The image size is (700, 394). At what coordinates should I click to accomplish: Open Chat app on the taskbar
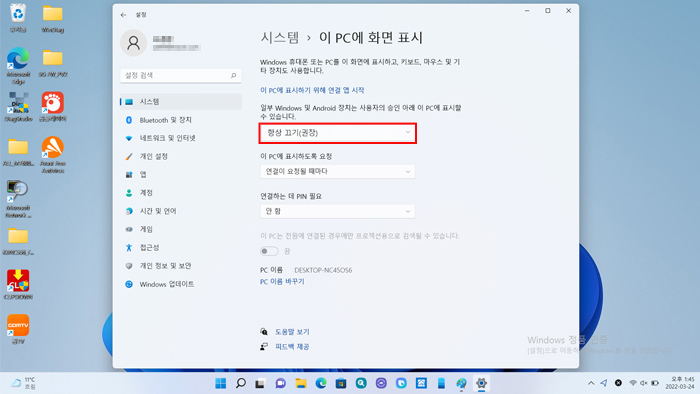280,383
